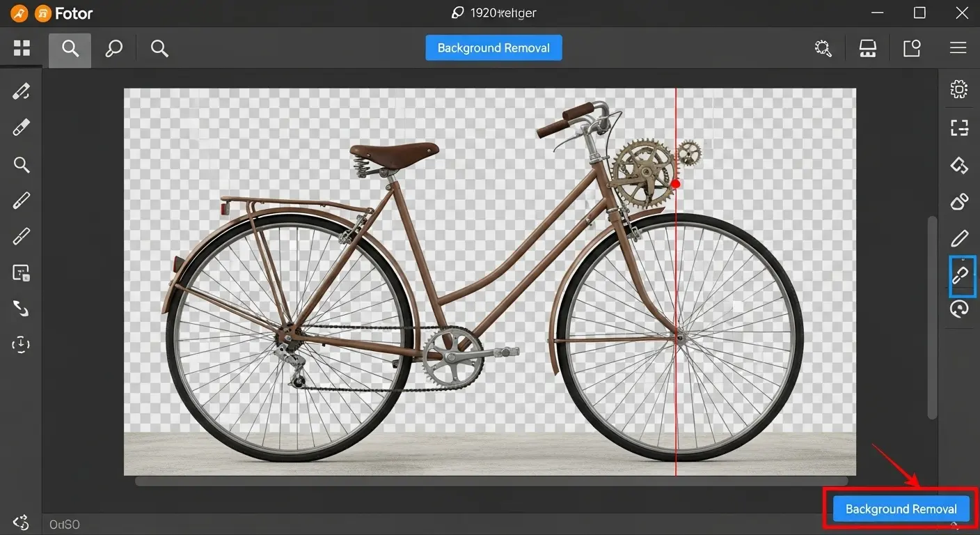Select the pencil tool in right sidebar
The height and width of the screenshot is (535, 980).
[x=959, y=239]
